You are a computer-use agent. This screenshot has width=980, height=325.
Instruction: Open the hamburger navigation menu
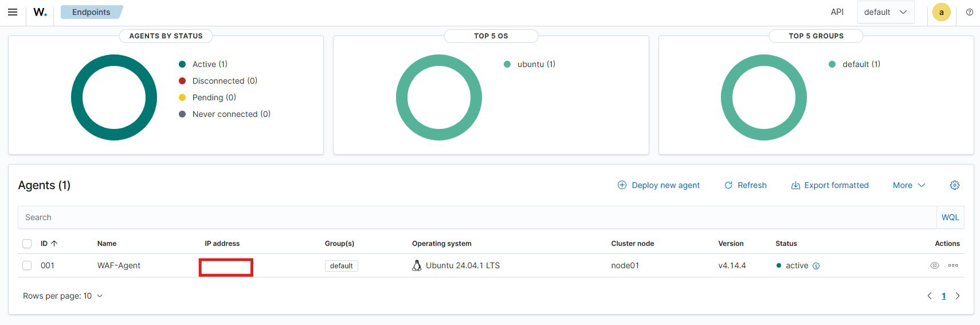[13, 12]
